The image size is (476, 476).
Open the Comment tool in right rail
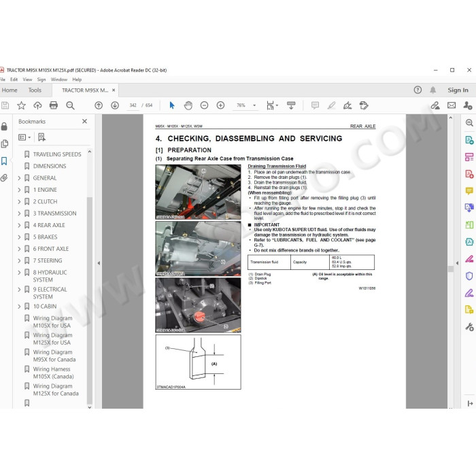[x=469, y=191]
